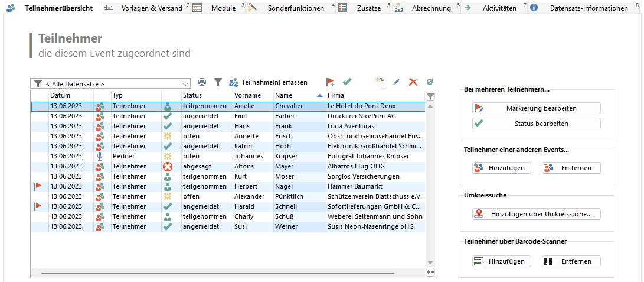Click 'Hinzufügen über Umkreissuche...' button
644x282 pixels.
click(536, 214)
